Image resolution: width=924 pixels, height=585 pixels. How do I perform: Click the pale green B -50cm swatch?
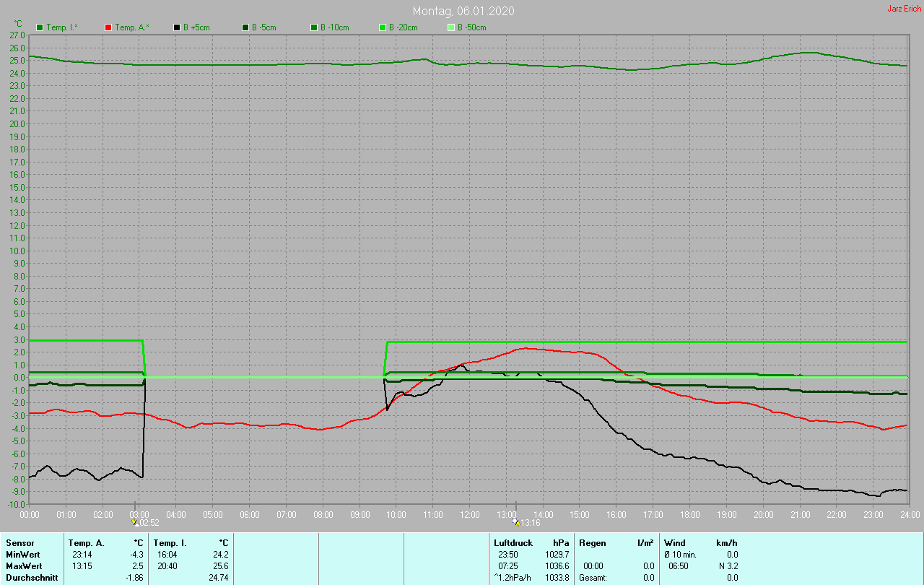point(451,27)
